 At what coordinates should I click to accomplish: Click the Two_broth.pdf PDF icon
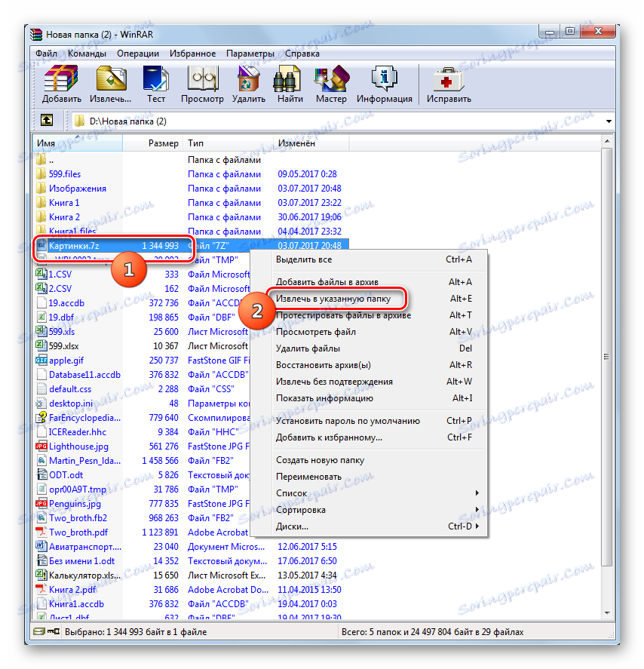[41, 532]
